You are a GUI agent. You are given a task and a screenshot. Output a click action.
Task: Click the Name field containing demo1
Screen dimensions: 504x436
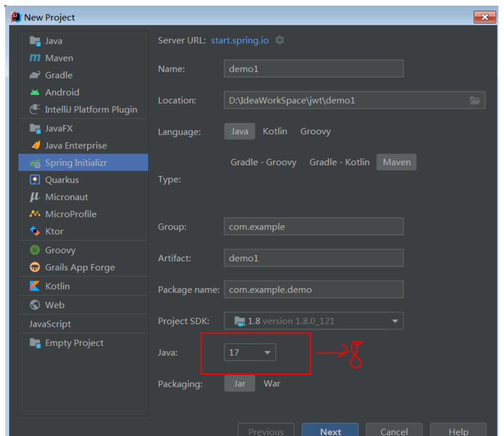pos(314,69)
